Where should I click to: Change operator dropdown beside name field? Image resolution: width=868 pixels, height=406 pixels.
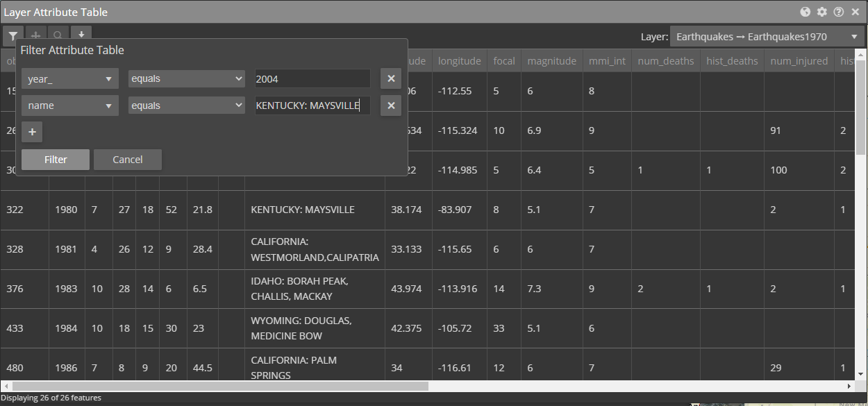[186, 105]
